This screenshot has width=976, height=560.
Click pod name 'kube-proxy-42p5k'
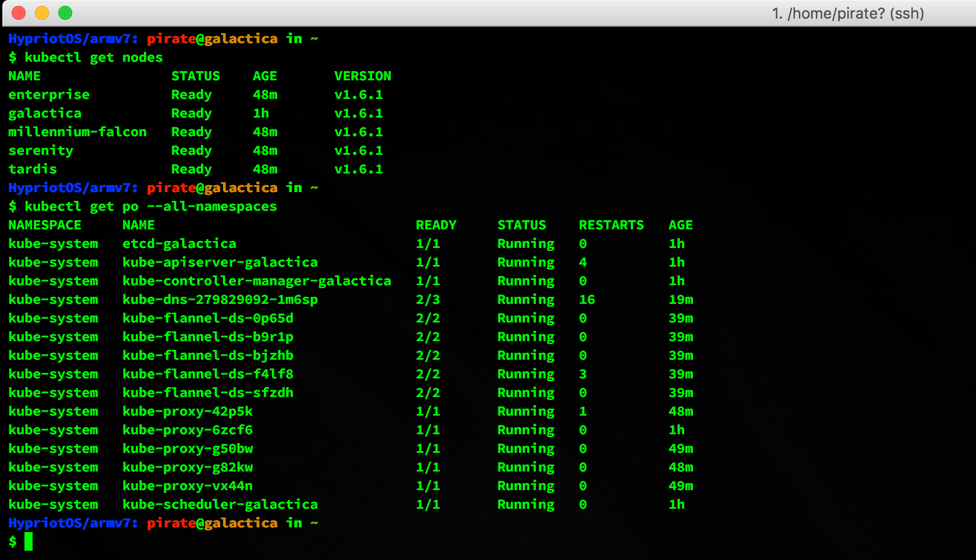[188, 412]
